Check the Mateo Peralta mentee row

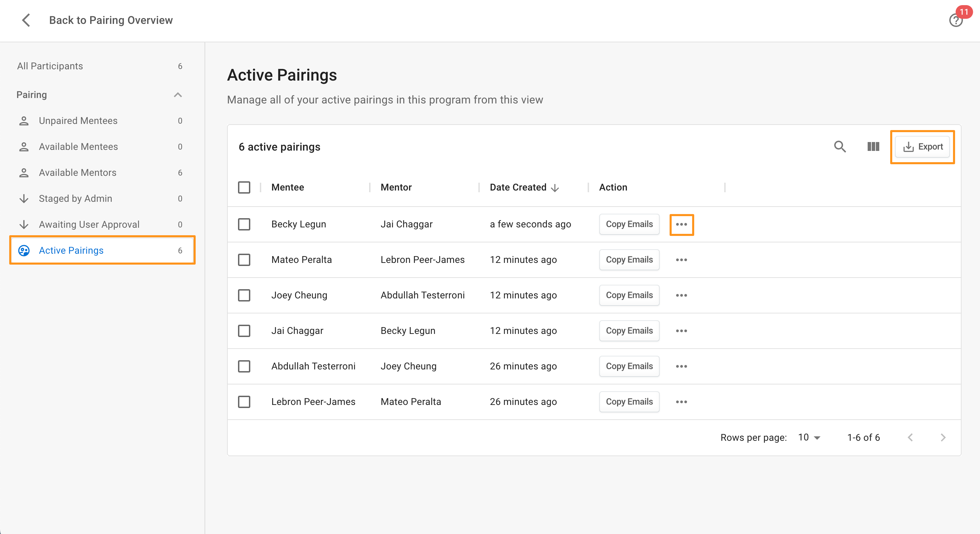point(244,260)
